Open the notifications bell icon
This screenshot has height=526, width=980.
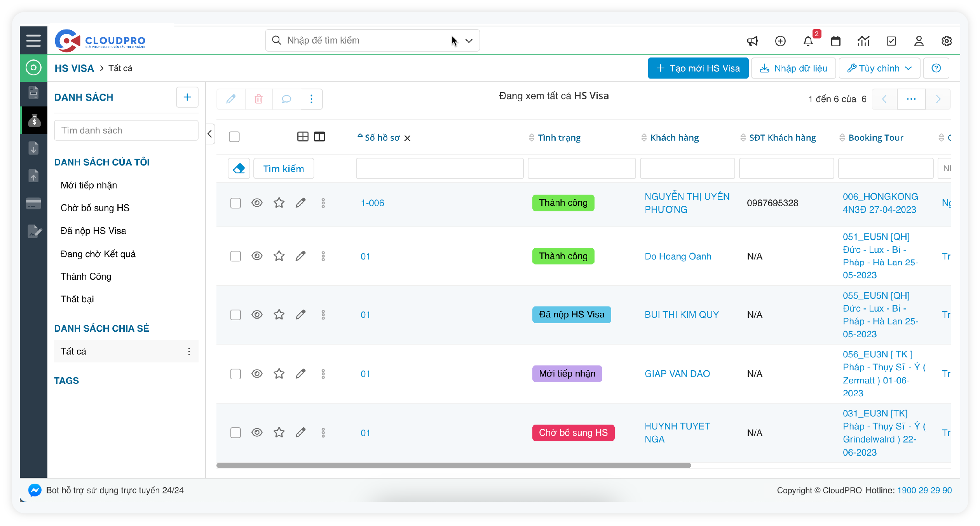point(808,41)
